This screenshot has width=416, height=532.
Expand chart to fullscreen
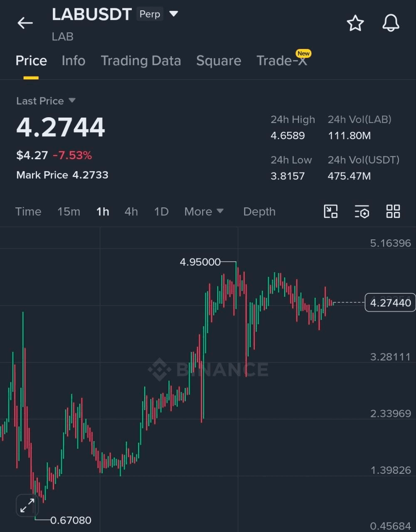click(27, 505)
